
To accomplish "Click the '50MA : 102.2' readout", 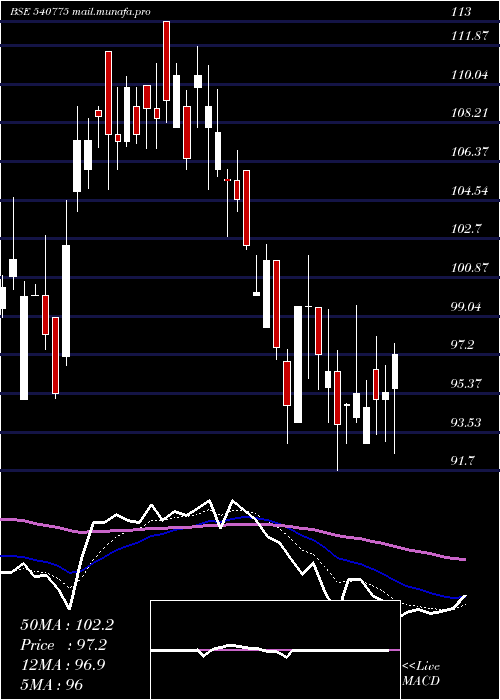I will tap(67, 625).
